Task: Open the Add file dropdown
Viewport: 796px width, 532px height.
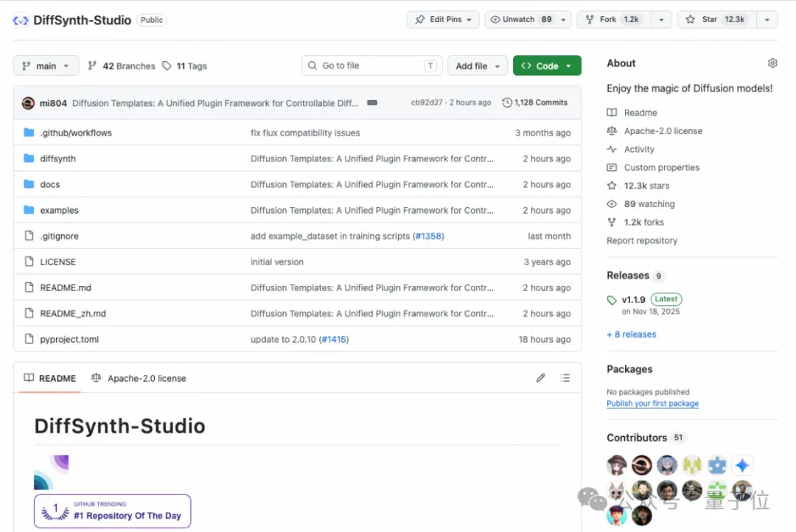Action: click(x=477, y=66)
